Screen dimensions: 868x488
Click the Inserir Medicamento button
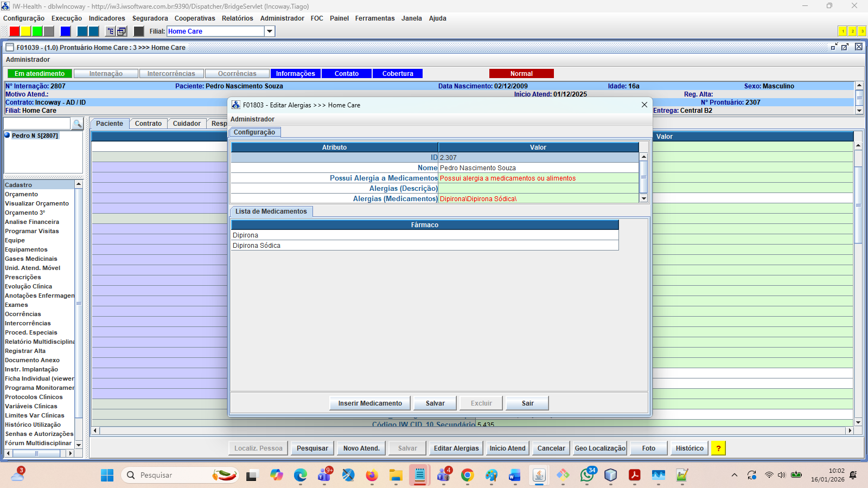[x=370, y=403]
